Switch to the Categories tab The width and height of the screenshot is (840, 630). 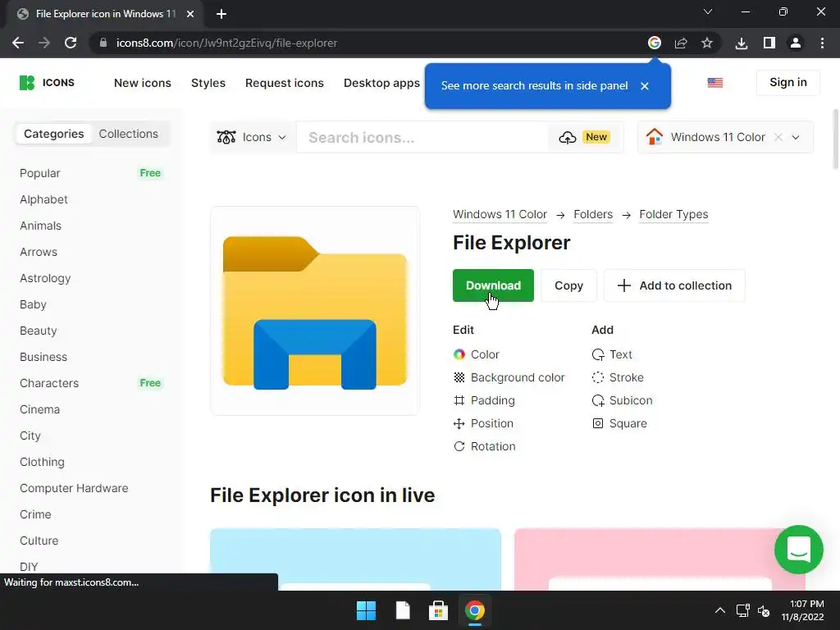pyautogui.click(x=53, y=134)
